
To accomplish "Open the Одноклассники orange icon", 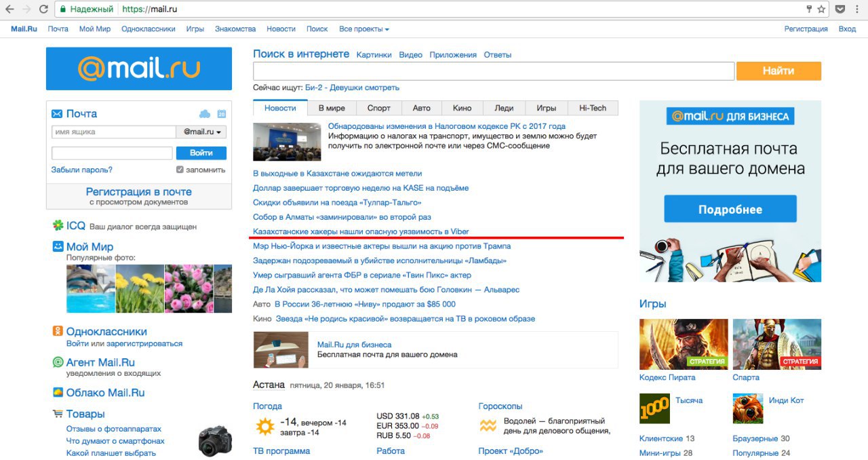I will tap(58, 332).
